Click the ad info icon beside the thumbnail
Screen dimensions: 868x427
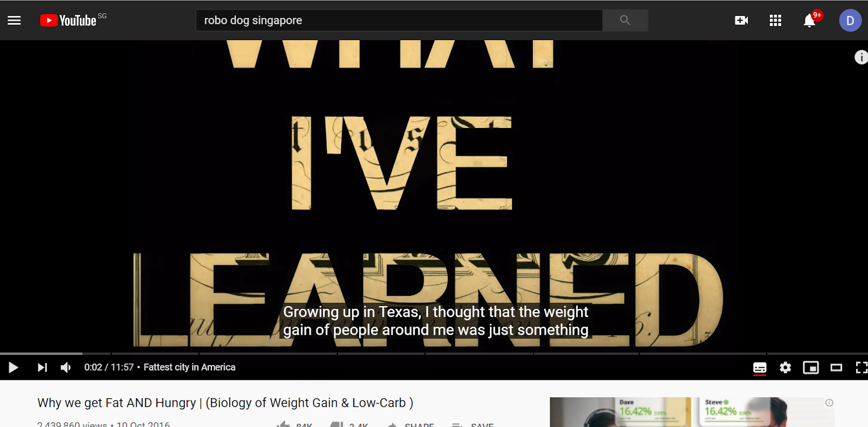(x=829, y=403)
